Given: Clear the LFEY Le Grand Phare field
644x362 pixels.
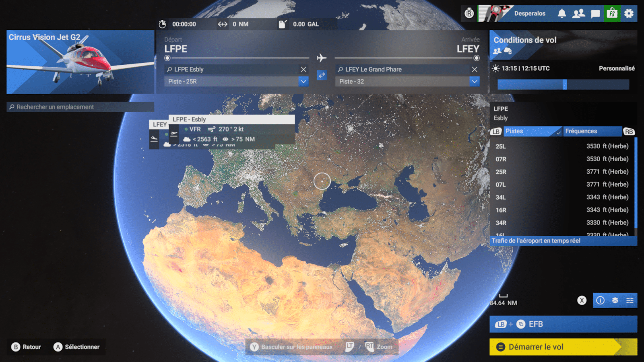Looking at the screenshot, I should click(x=475, y=69).
